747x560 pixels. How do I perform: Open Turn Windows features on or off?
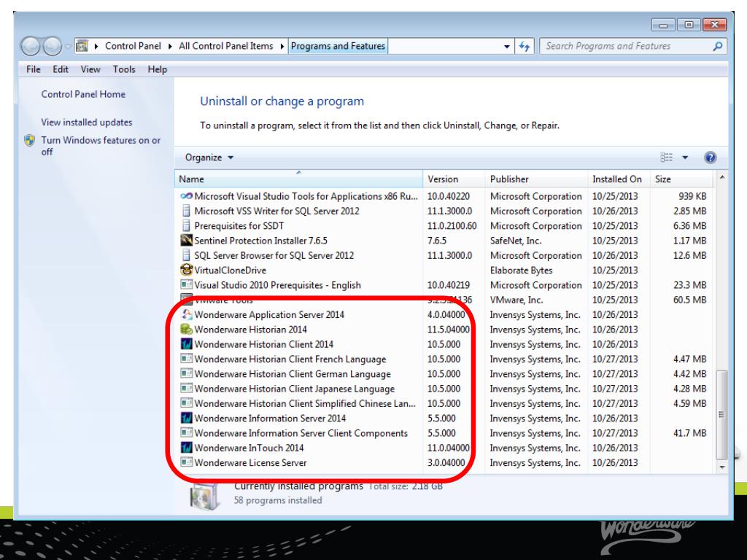pos(101,146)
